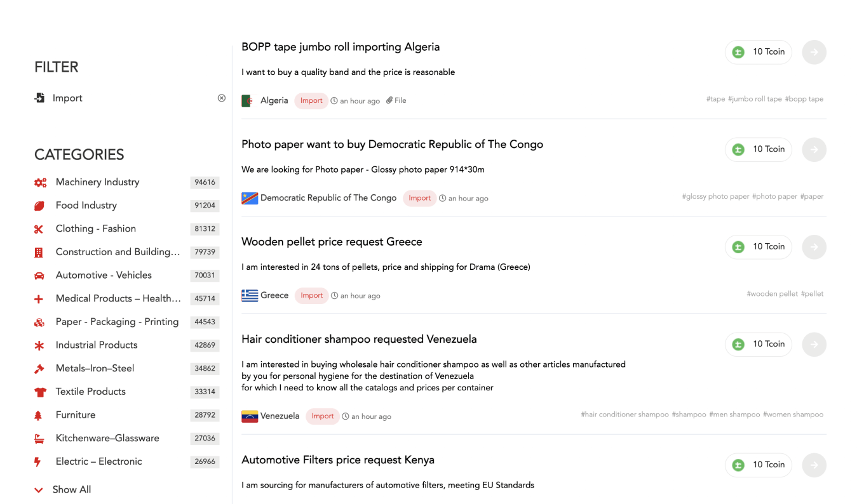Click the Electric – Electronic lightning bolt icon
Viewport: 864px width, 504px height.
[x=37, y=462]
